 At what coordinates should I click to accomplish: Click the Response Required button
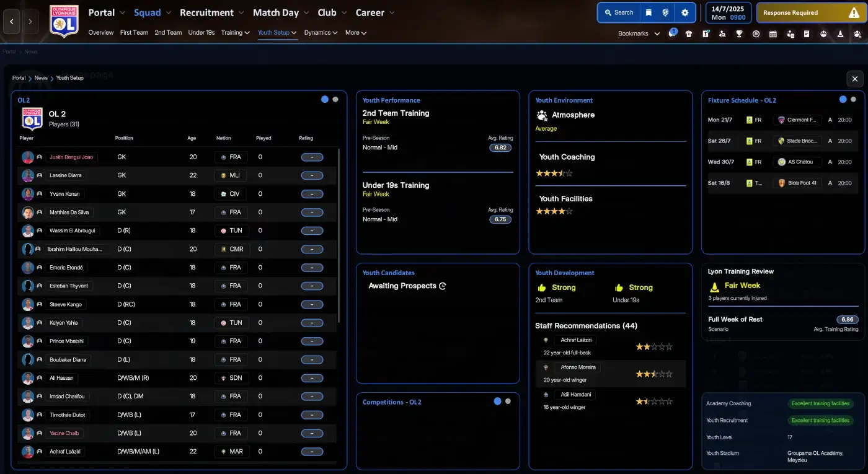811,12
